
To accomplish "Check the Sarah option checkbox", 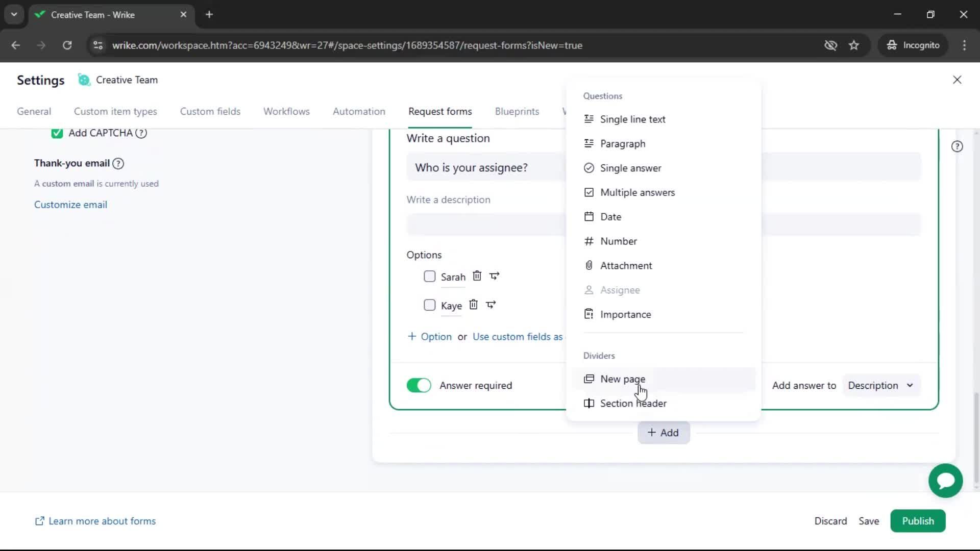I will pos(430,277).
